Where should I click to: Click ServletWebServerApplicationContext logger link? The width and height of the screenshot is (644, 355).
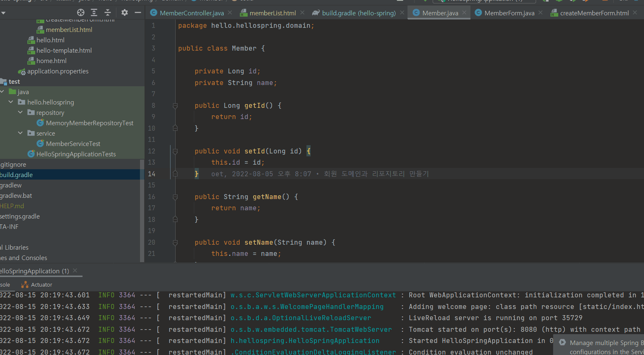tap(313, 295)
